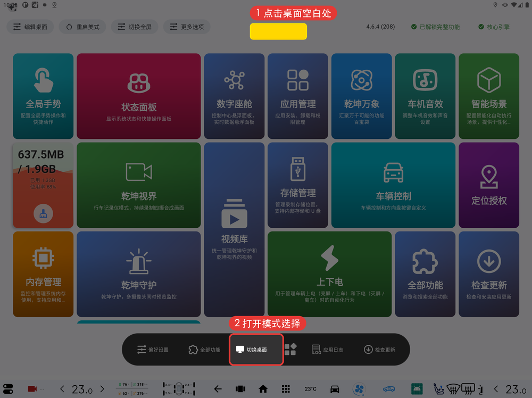Click the 已解锁完整功能 status label
This screenshot has height=398, width=532.
pyautogui.click(x=436, y=27)
